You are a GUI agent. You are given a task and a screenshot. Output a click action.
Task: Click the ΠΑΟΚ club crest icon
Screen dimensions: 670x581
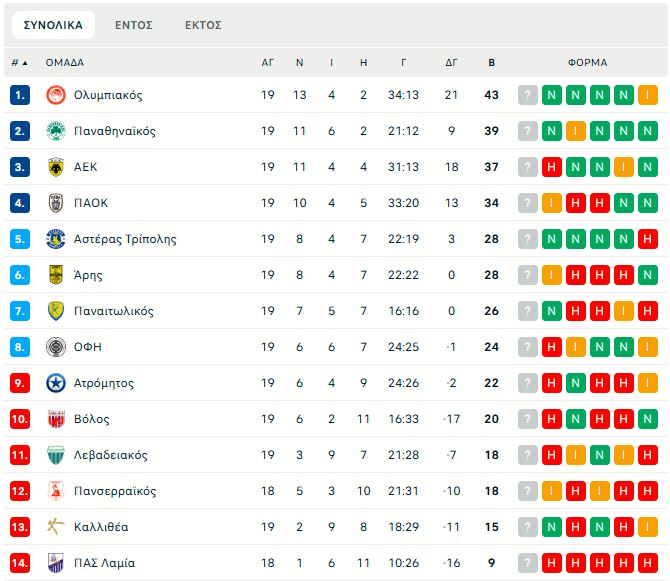(56, 203)
